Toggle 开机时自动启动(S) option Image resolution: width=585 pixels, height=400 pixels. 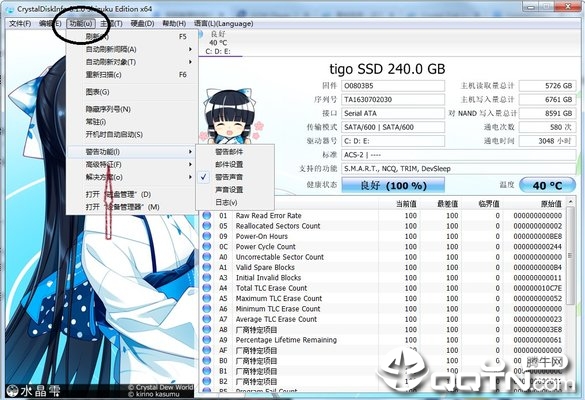point(132,134)
